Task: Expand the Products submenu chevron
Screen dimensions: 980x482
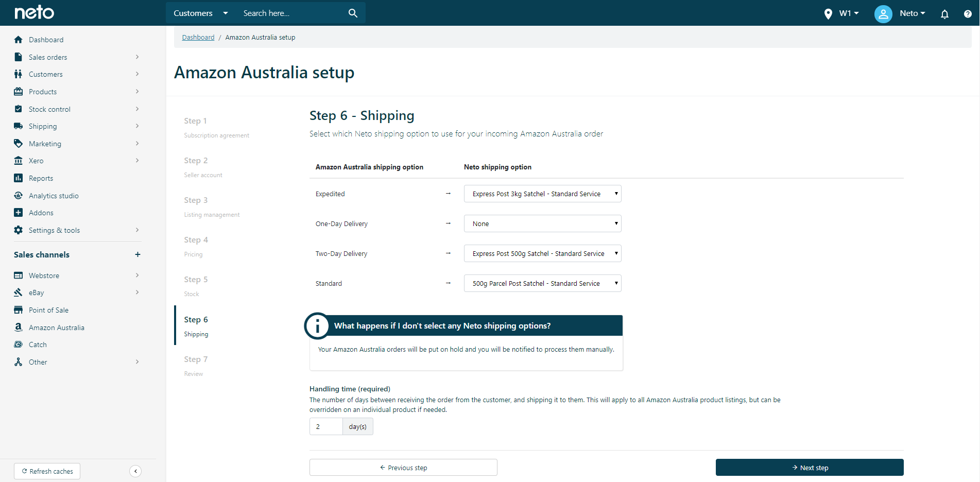Action: 137,92
